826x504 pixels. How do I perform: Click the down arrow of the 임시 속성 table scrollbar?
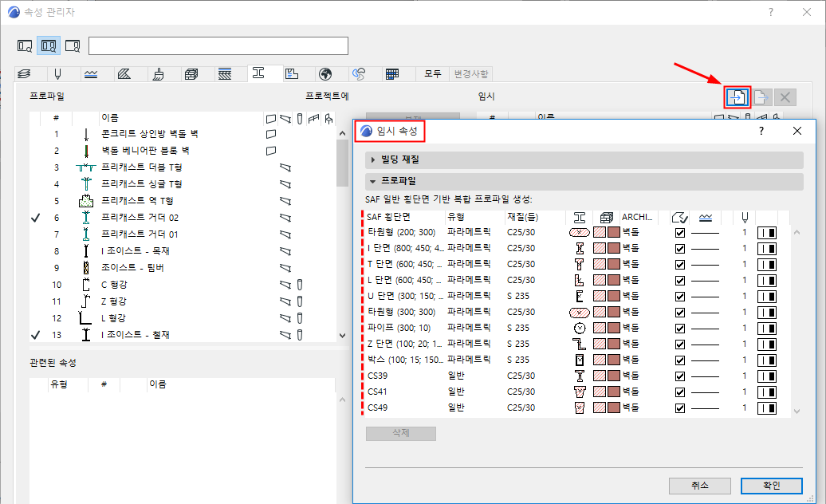tap(796, 411)
